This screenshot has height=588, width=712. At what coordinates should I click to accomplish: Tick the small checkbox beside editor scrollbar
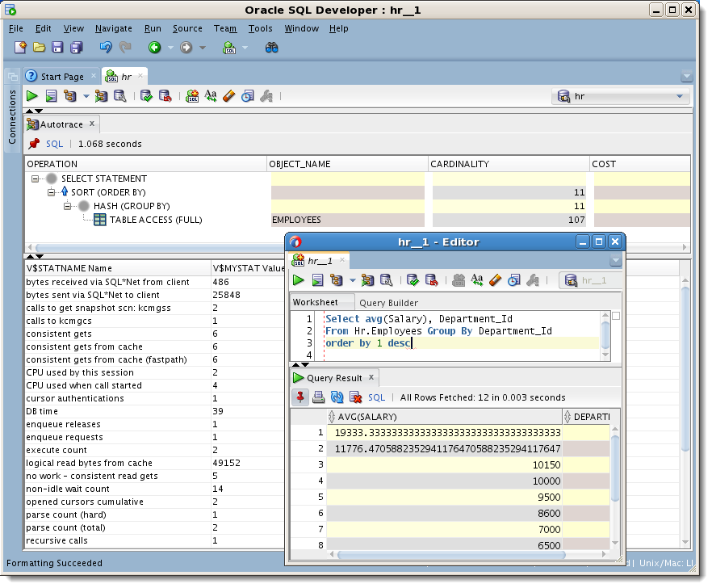click(616, 316)
